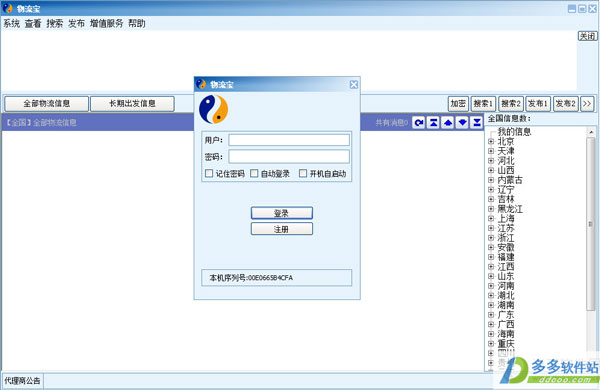
Task: Click the 搜索1 button
Action: 483,104
